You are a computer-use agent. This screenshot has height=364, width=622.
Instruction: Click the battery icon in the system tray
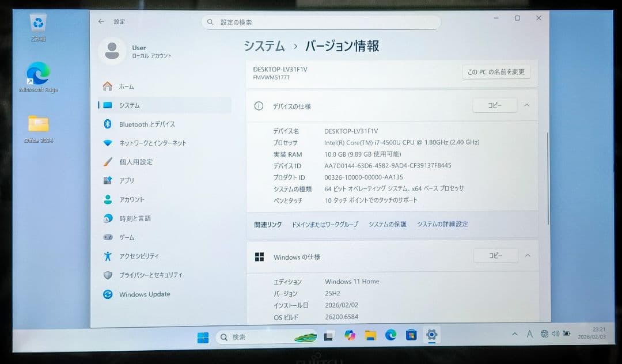(x=567, y=333)
